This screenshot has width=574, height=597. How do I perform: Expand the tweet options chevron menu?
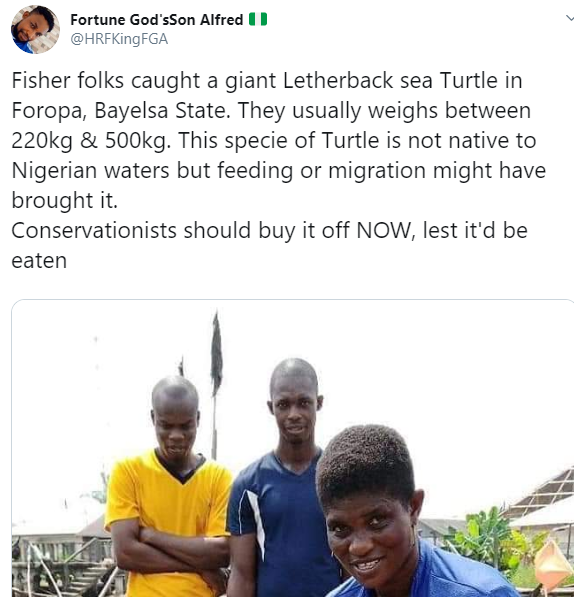click(x=569, y=18)
